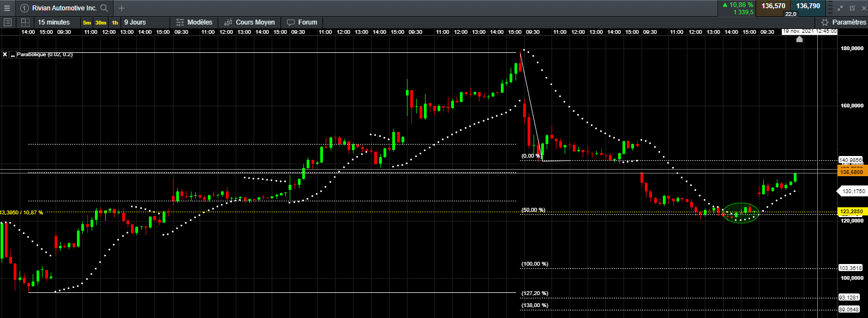Screen dimensions: 868x318
Task: Remove the Parabolique indicator with X
Action: point(5,55)
